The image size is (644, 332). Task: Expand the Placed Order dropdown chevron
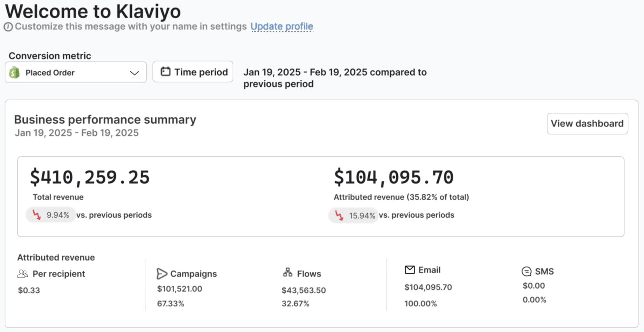click(135, 73)
